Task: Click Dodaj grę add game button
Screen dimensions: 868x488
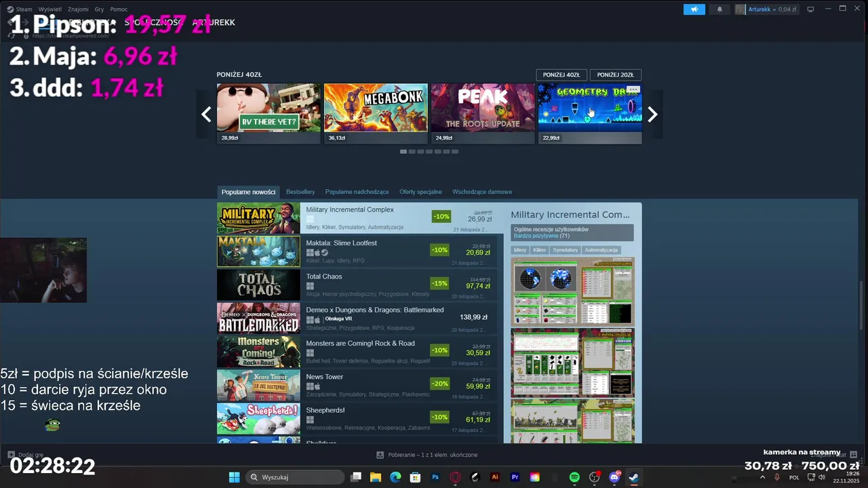Action: click(x=26, y=455)
